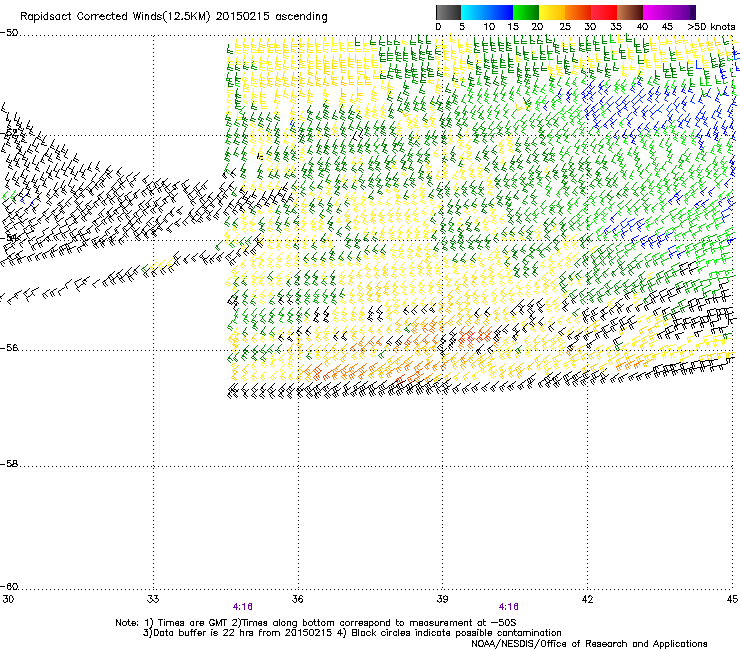The image size is (740, 650).
Task: Click the red 30-35 knots legend swatch
Action: coord(604,12)
